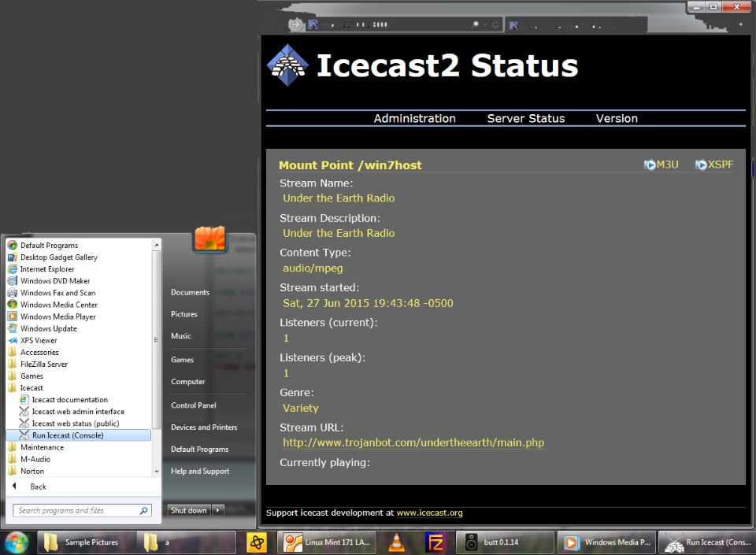The image size is (756, 555).
Task: Open Windows Update icon
Action: coord(13,328)
